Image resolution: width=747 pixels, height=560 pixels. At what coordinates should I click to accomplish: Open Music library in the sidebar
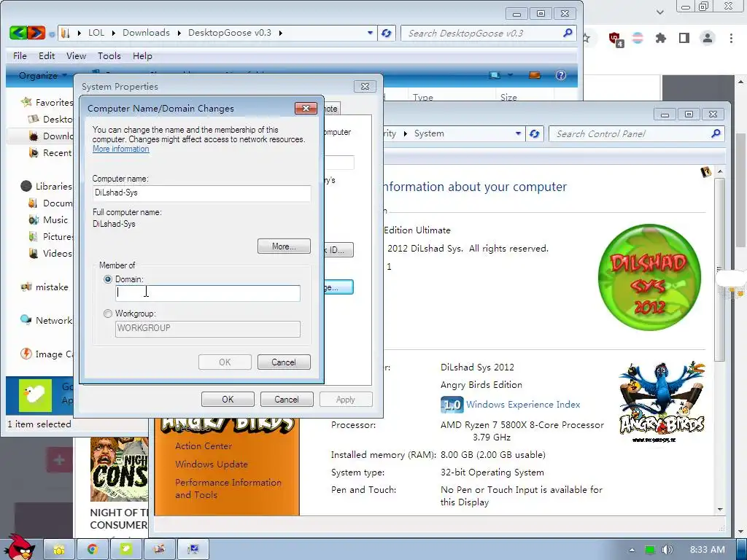coord(55,220)
